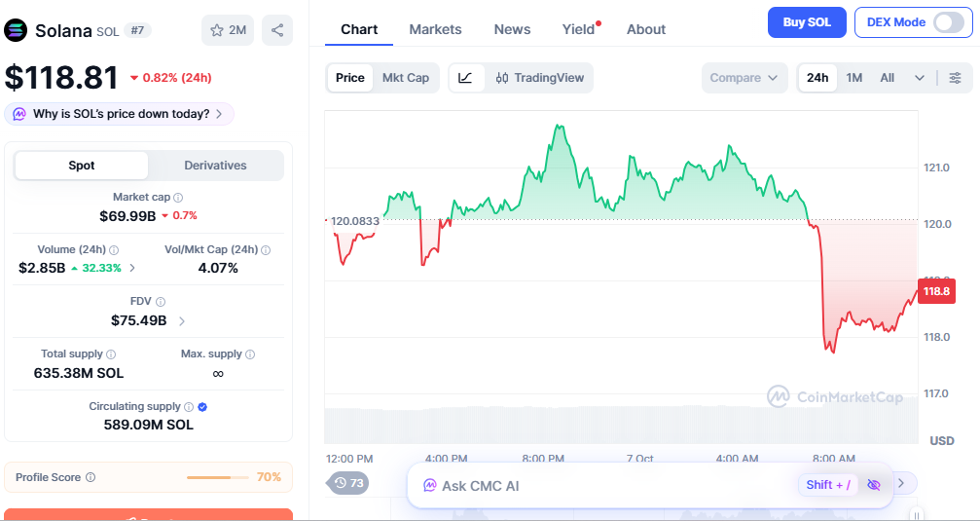Open Volume (24h) info icon
The image size is (980, 521).
click(x=114, y=250)
